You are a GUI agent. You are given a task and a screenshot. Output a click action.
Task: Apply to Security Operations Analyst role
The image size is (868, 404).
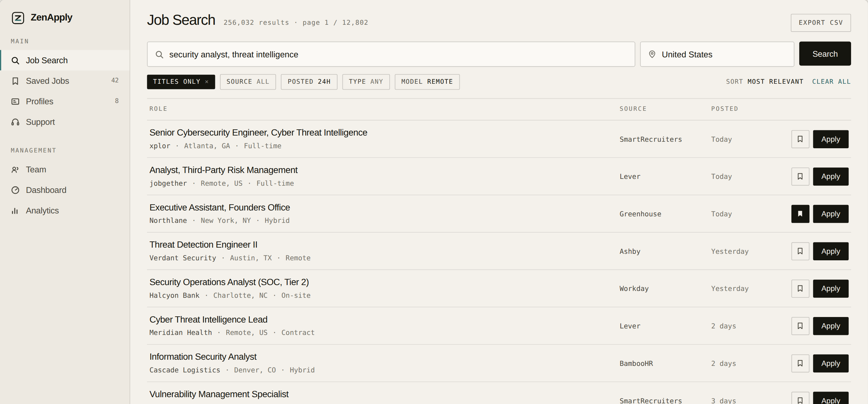(x=831, y=289)
